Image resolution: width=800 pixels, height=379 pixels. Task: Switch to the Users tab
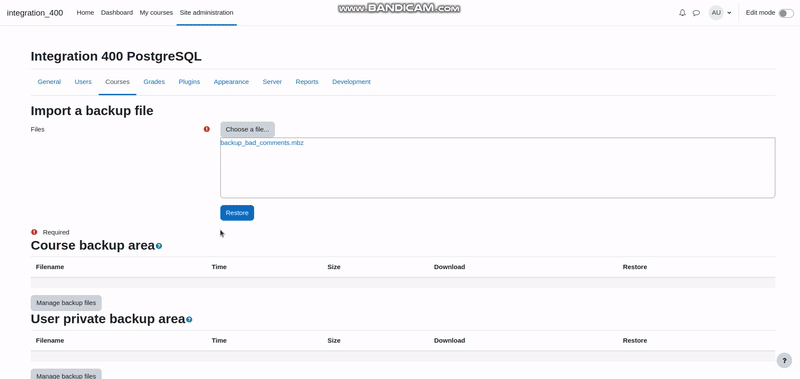[83, 82]
